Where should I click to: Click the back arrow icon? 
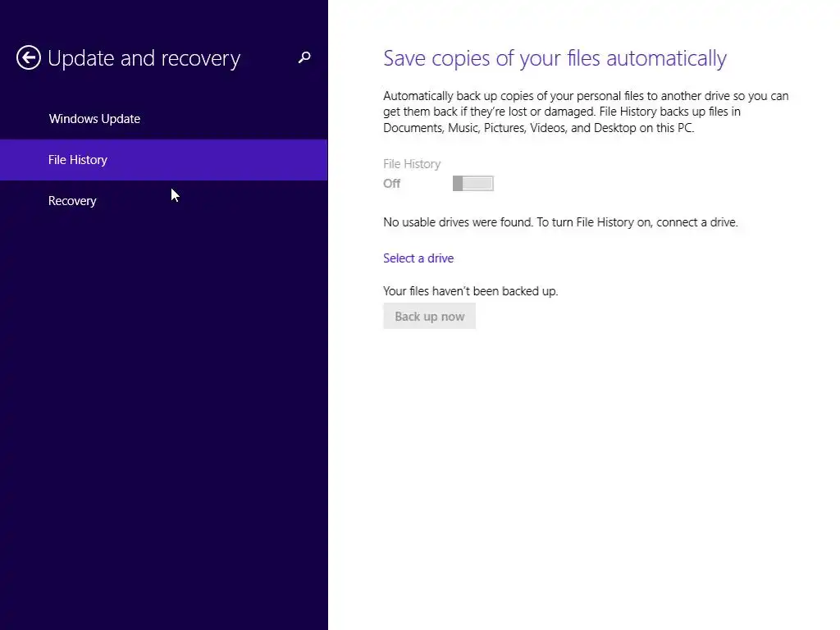(29, 57)
